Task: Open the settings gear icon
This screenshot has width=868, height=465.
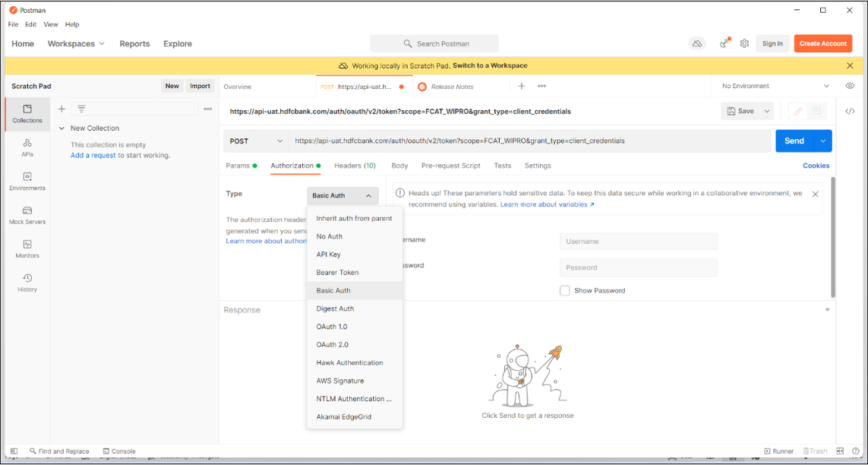Action: (744, 44)
